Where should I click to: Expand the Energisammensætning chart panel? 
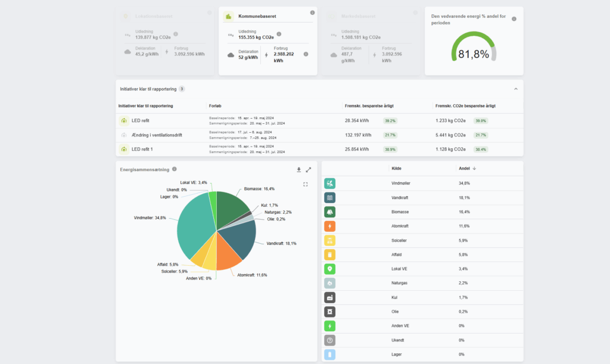[x=309, y=170]
